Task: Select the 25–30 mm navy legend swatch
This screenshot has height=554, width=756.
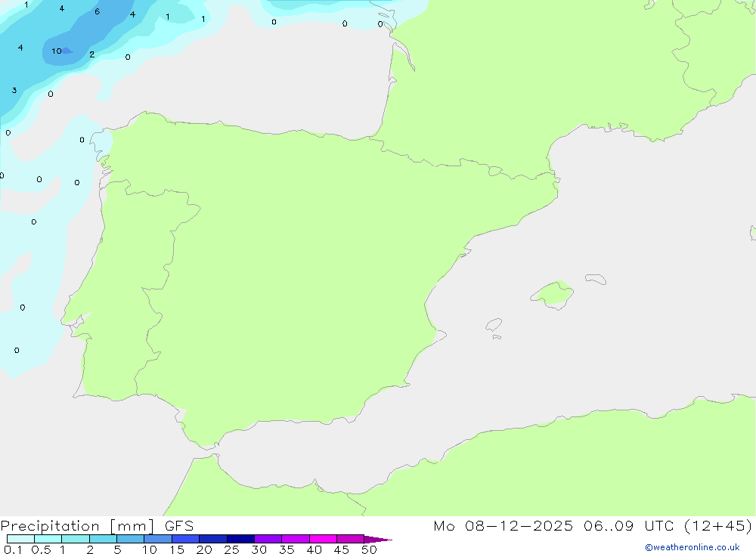Action: [240, 539]
